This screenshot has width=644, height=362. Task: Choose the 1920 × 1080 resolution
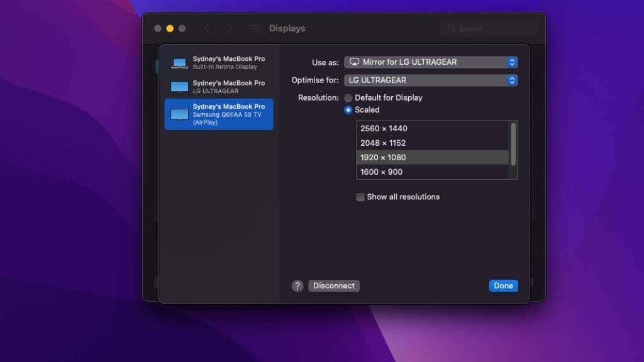tap(433, 157)
